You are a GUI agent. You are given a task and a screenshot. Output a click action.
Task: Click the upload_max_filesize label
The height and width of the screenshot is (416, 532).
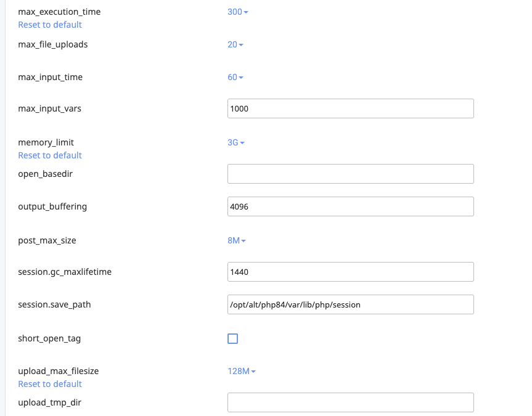(59, 371)
